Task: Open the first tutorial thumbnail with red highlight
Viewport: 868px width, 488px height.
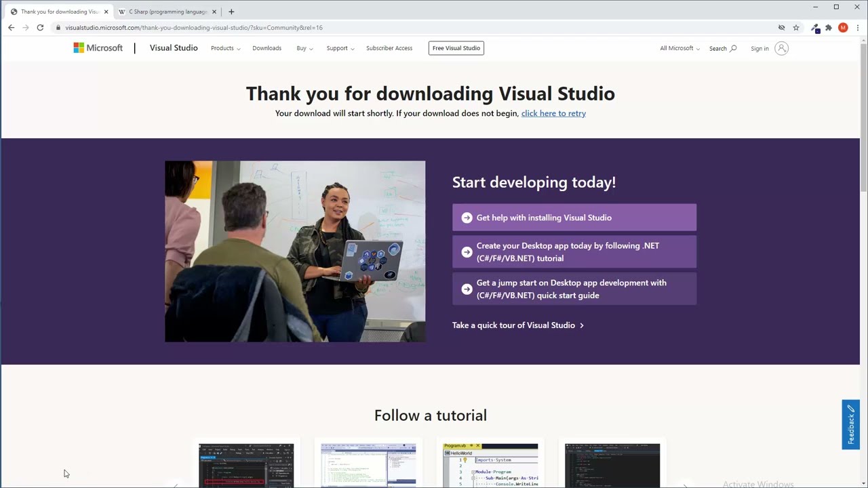Action: [x=246, y=466]
